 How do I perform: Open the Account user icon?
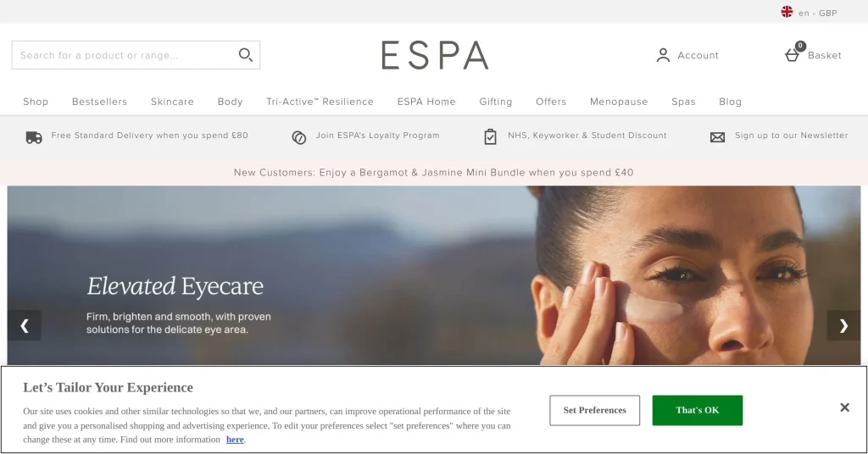pyautogui.click(x=663, y=55)
